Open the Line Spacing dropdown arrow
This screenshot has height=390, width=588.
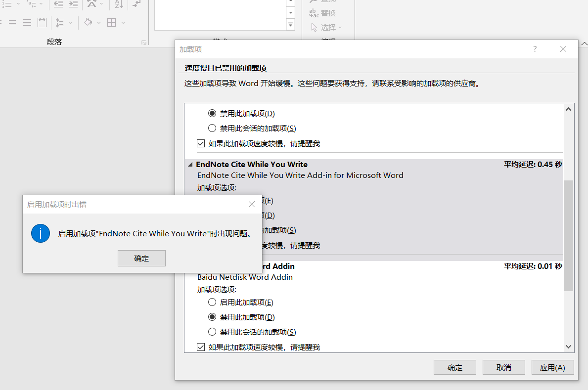[70, 23]
